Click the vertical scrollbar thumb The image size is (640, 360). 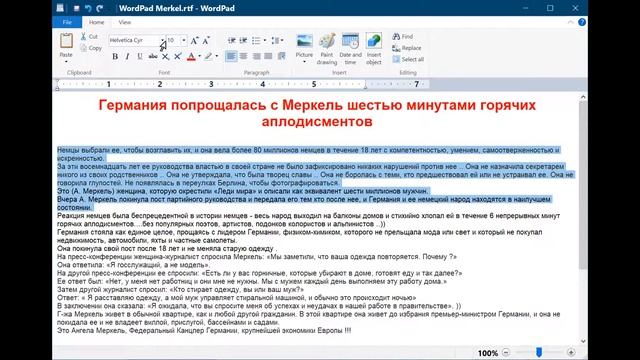pos(583,185)
